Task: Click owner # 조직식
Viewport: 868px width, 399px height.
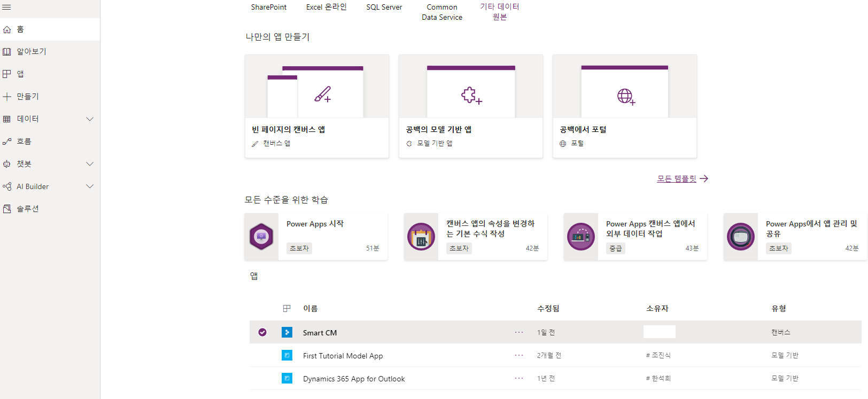Action: pyautogui.click(x=658, y=355)
